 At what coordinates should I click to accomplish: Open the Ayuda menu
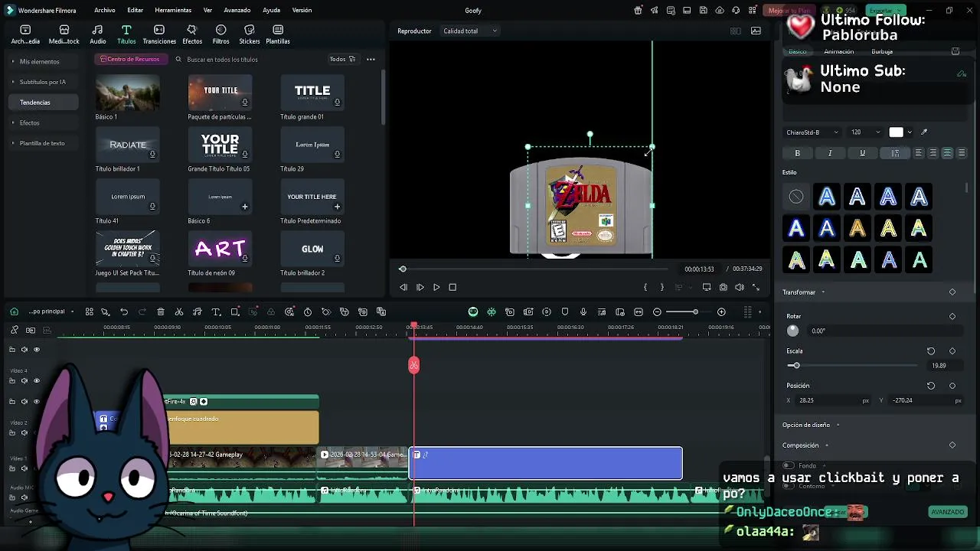click(271, 10)
